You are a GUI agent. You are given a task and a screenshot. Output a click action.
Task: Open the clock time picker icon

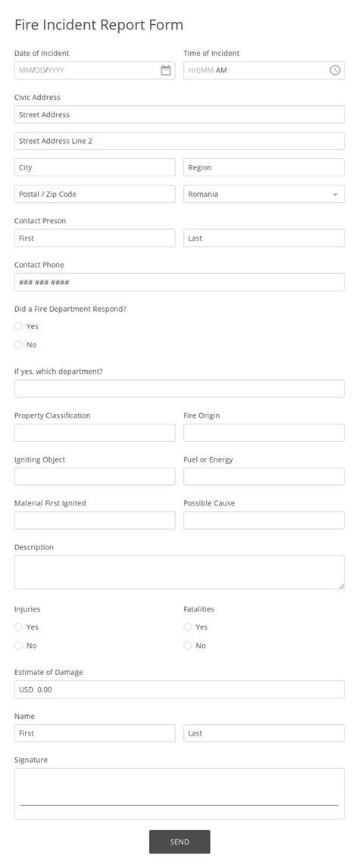[335, 70]
